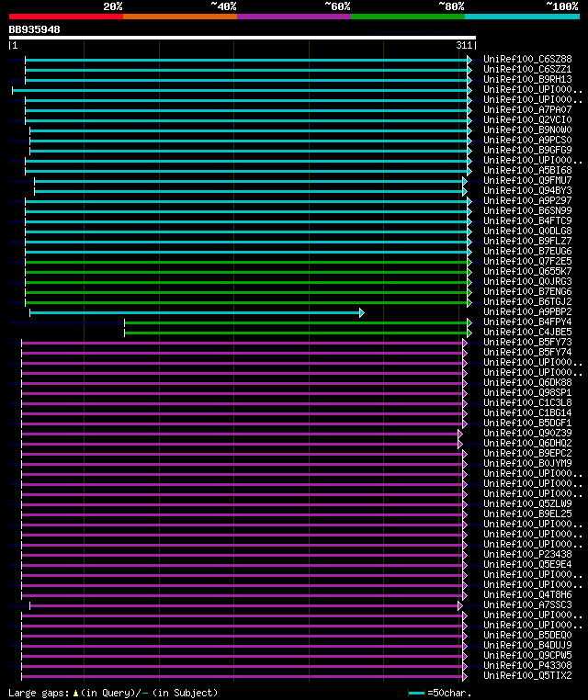Click the purple ~60% identity legend segment
The image size is (588, 700).
pyautogui.click(x=294, y=17)
